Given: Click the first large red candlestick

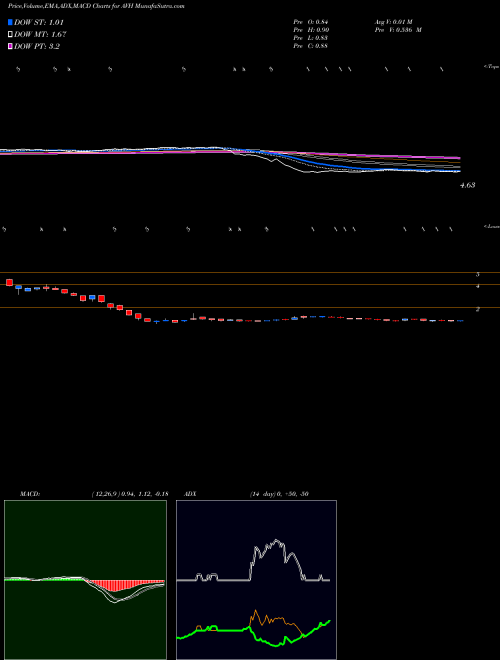Looking at the screenshot, I should (x=9, y=282).
